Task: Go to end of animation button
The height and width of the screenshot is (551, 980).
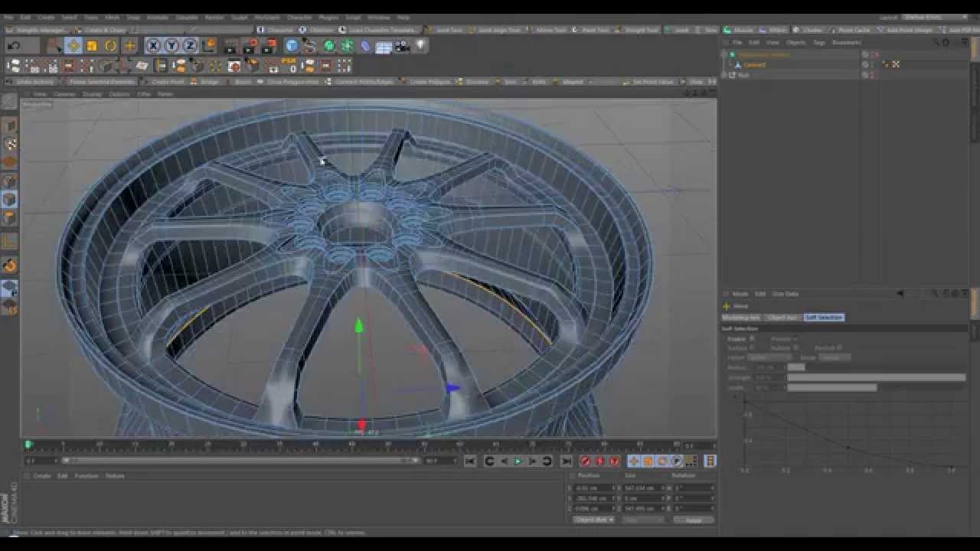Action: click(x=566, y=461)
